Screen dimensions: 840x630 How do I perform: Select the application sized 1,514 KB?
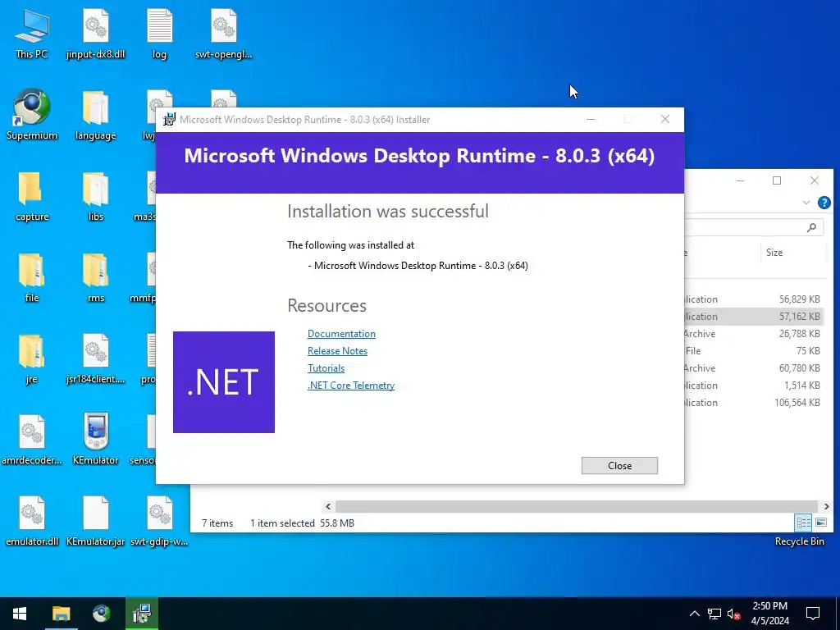click(x=756, y=386)
